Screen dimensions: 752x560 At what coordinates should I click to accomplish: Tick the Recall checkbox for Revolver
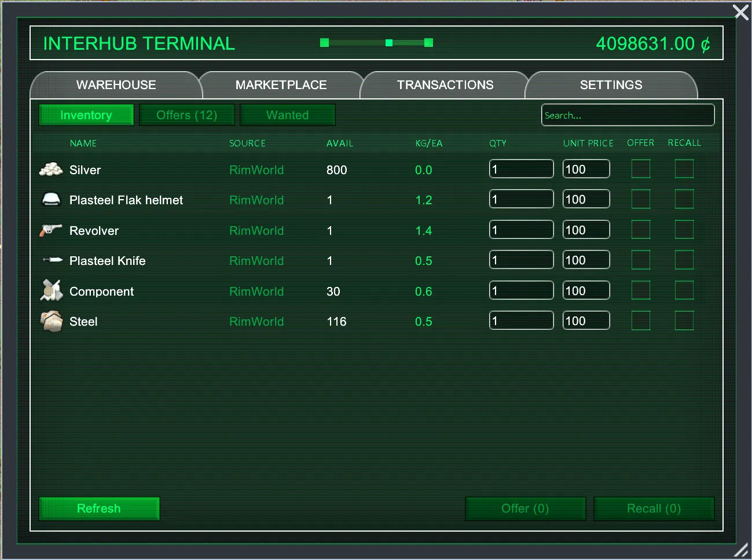(x=684, y=230)
